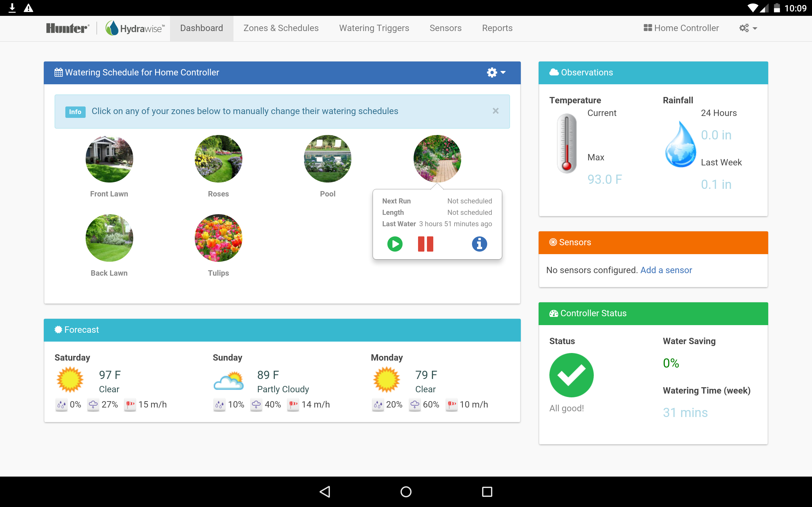Open the Watering Triggers tab
The width and height of the screenshot is (812, 507).
374,28
